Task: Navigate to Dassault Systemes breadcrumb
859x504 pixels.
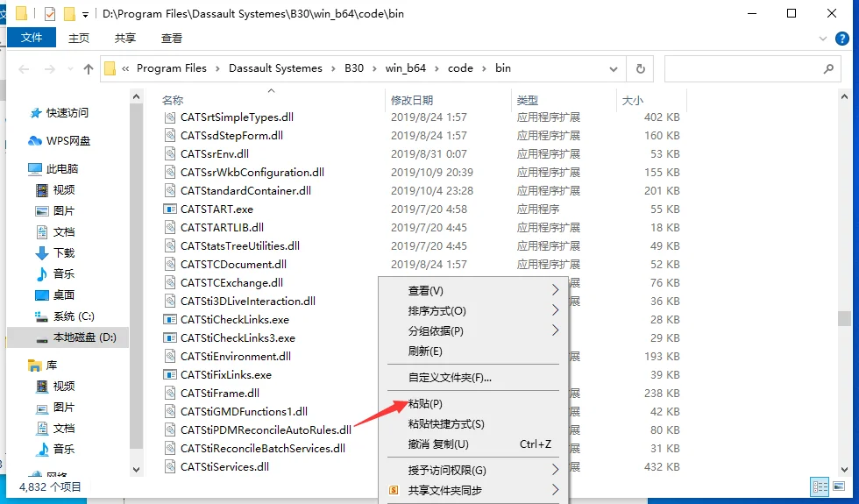Action: click(x=275, y=68)
